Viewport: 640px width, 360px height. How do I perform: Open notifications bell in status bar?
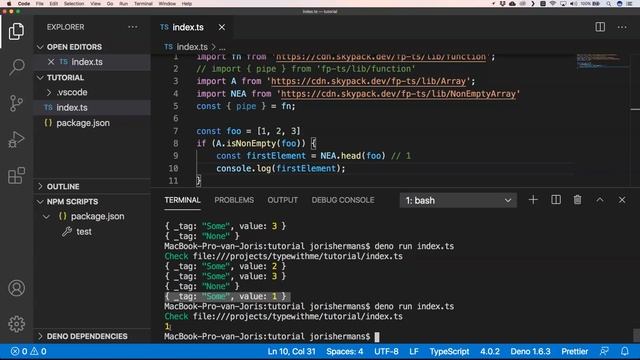coord(624,351)
